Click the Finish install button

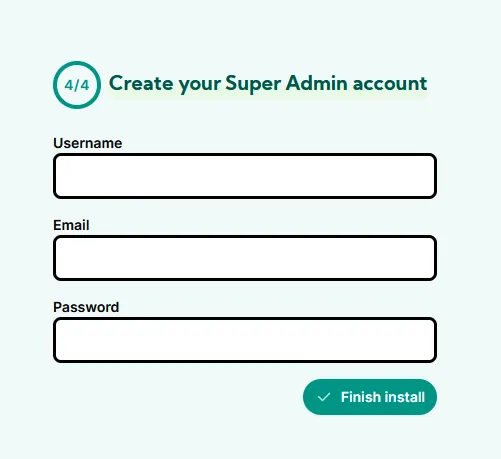coord(370,397)
